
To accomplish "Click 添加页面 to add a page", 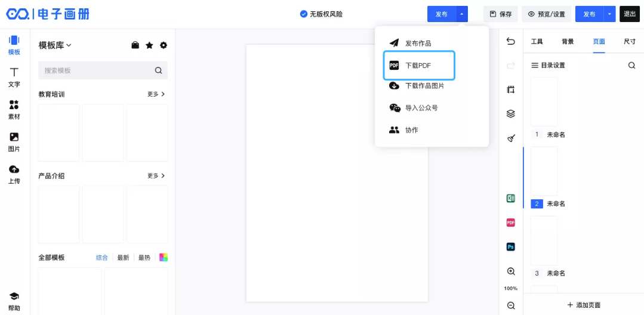I will click(x=584, y=305).
